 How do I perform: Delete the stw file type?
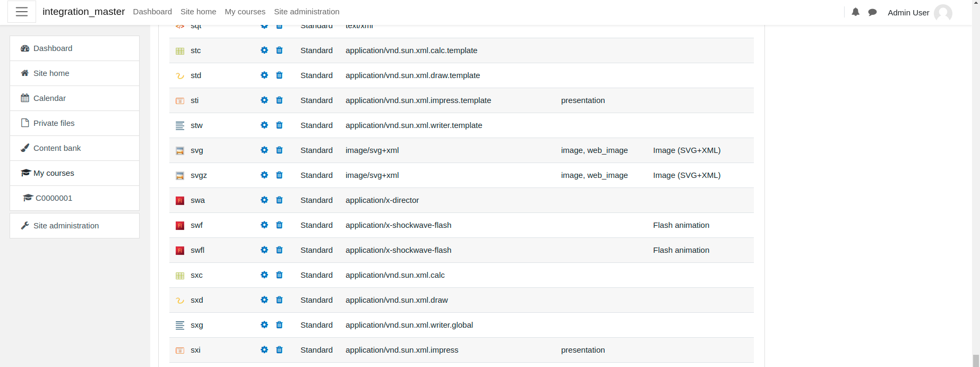279,125
